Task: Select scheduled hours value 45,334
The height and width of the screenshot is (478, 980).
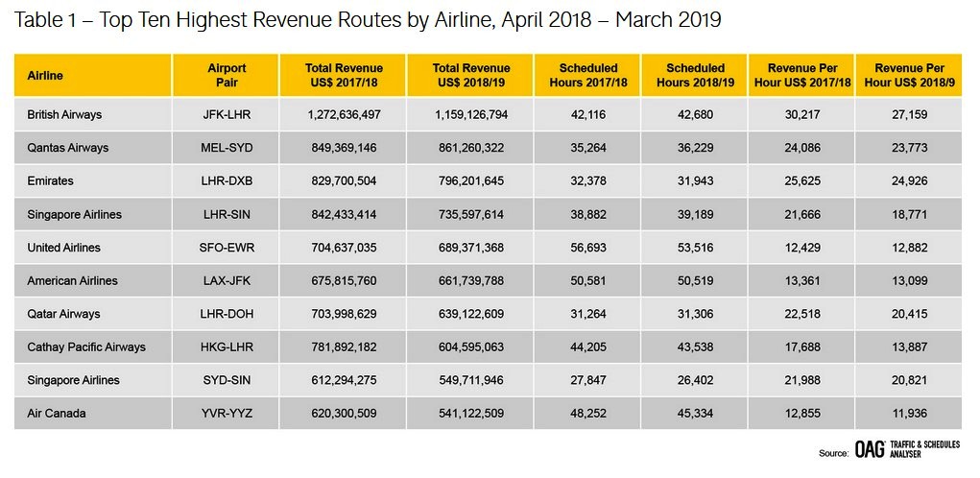Action: point(695,413)
